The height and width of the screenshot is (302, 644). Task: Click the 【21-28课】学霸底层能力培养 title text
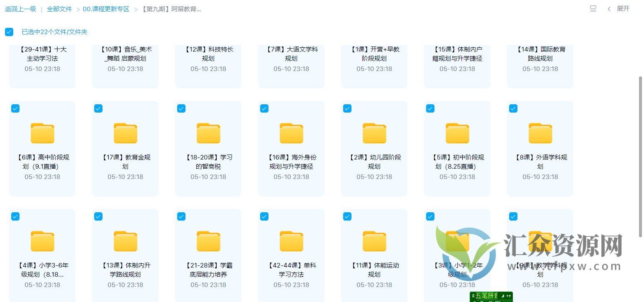pyautogui.click(x=208, y=270)
